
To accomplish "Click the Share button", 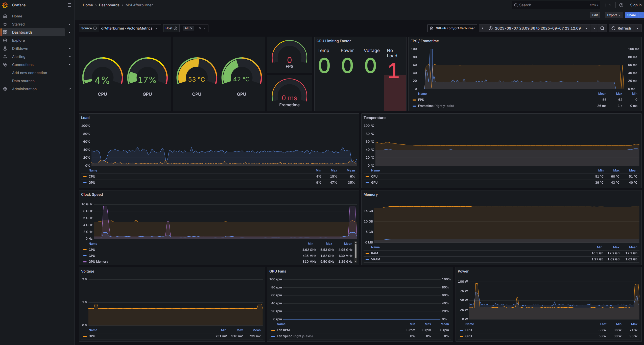I will pyautogui.click(x=631, y=15).
